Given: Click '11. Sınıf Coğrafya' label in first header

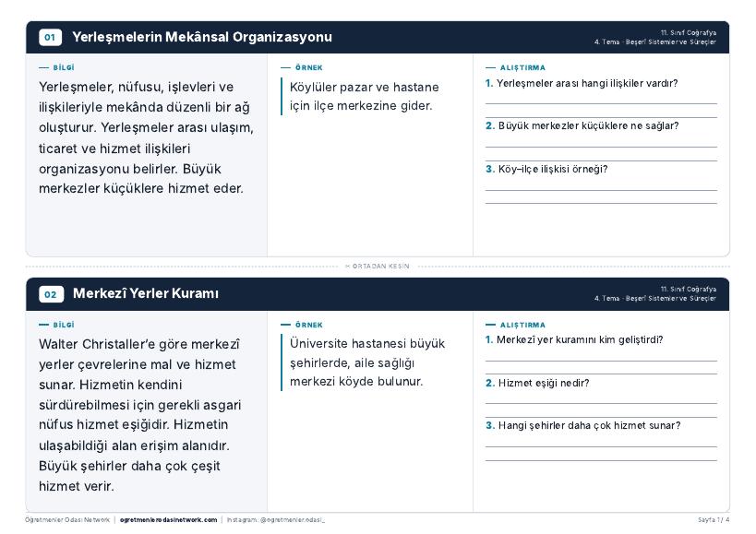Looking at the screenshot, I should 688,33.
